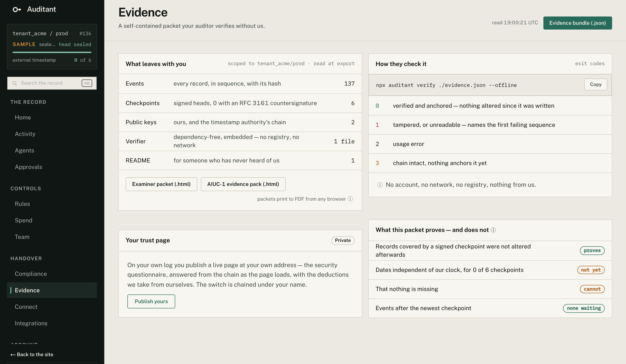Click the info icon next to 'What this packet proves'
The image size is (626, 364).
point(493,230)
